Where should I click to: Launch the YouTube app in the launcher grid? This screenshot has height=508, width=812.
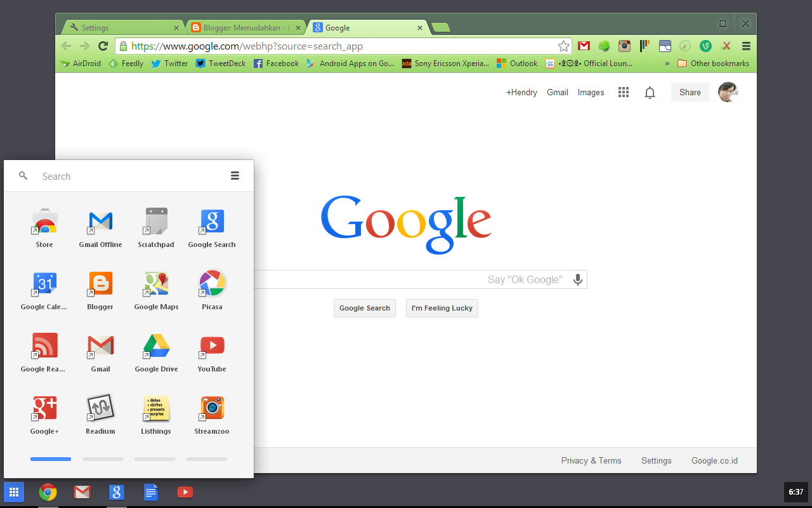[212, 352]
